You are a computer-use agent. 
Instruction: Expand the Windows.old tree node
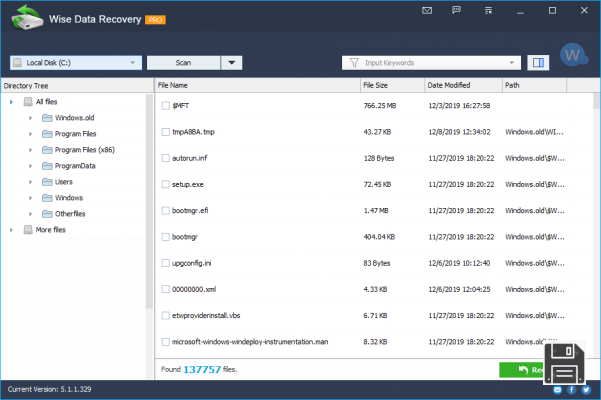click(30, 118)
